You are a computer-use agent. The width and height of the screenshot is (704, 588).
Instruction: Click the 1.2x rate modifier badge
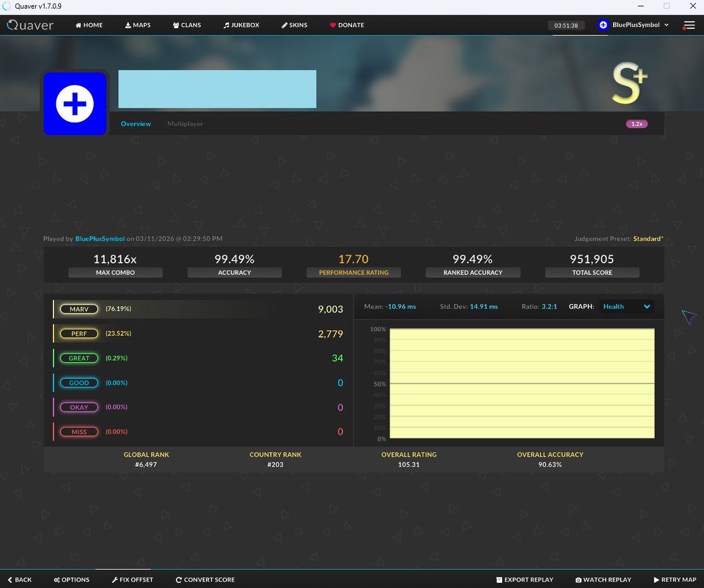[x=637, y=124]
